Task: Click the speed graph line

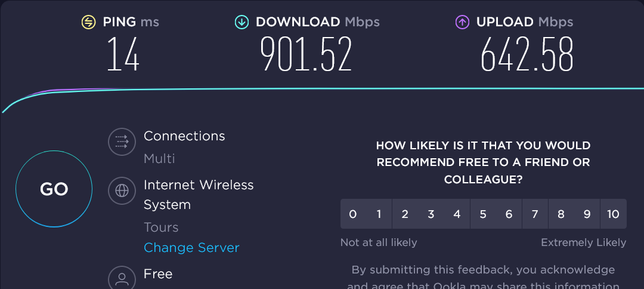Action: coord(322,89)
